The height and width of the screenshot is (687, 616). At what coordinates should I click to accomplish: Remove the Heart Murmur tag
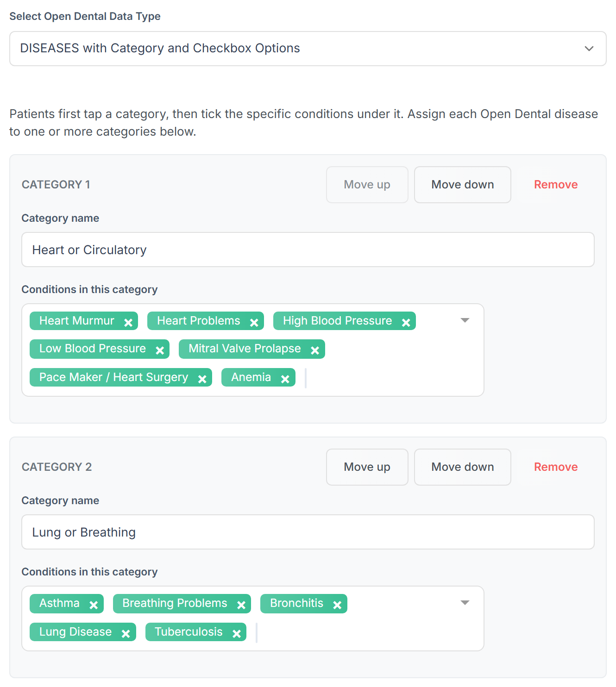tap(128, 323)
